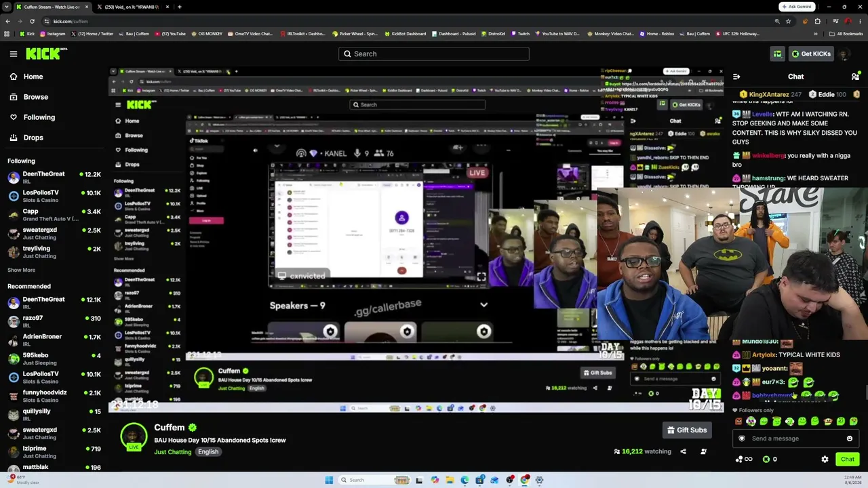This screenshot has height=488, width=868.
Task: Open 595kebo channel under Recommended
Action: pyautogui.click(x=54, y=359)
